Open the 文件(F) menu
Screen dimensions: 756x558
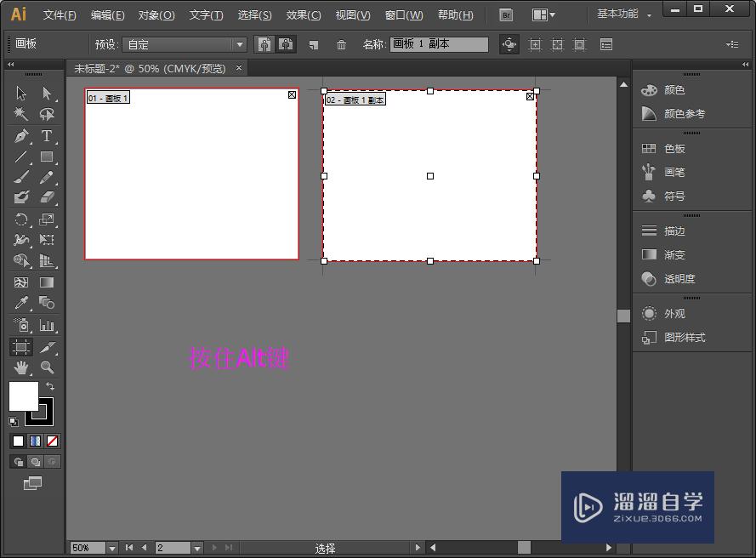60,15
